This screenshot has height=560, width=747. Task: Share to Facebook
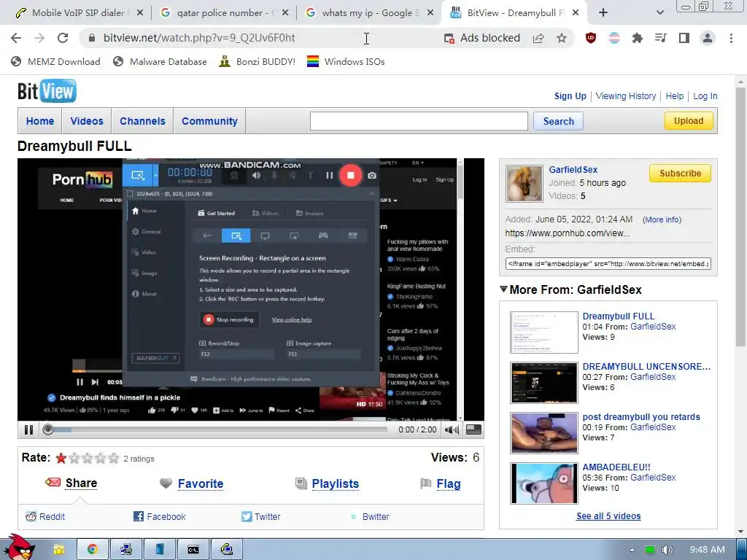159,517
